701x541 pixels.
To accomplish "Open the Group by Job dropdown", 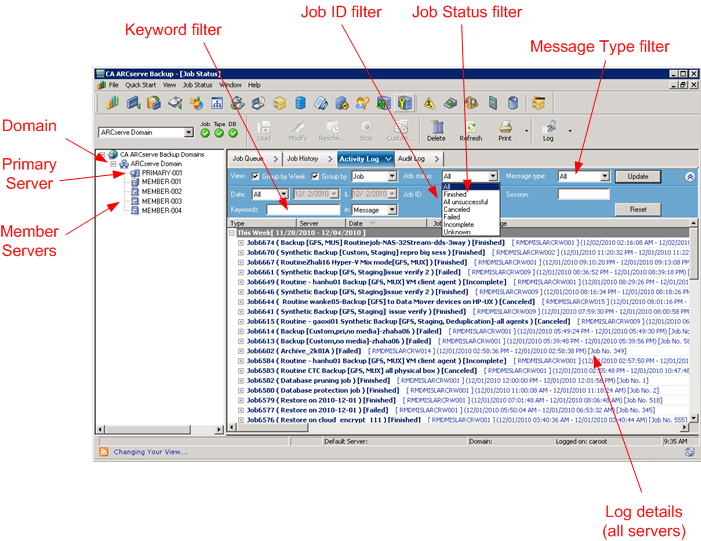I will (392, 176).
